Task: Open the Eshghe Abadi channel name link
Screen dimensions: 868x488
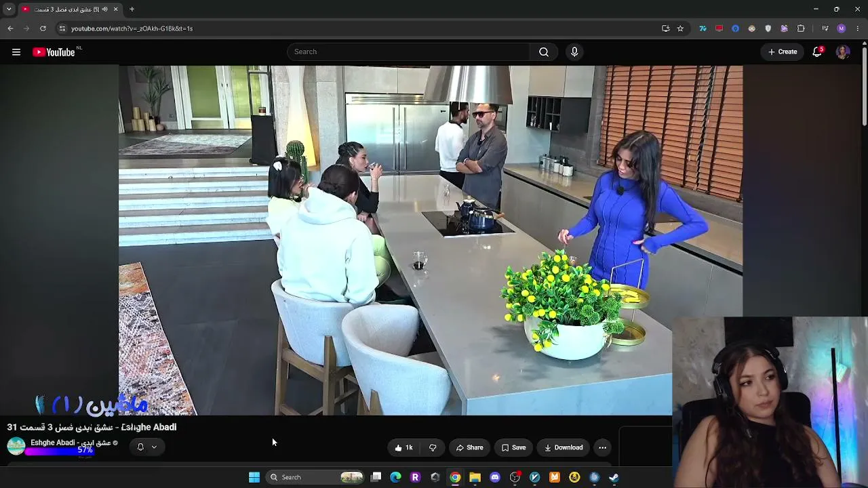Action: pos(71,443)
